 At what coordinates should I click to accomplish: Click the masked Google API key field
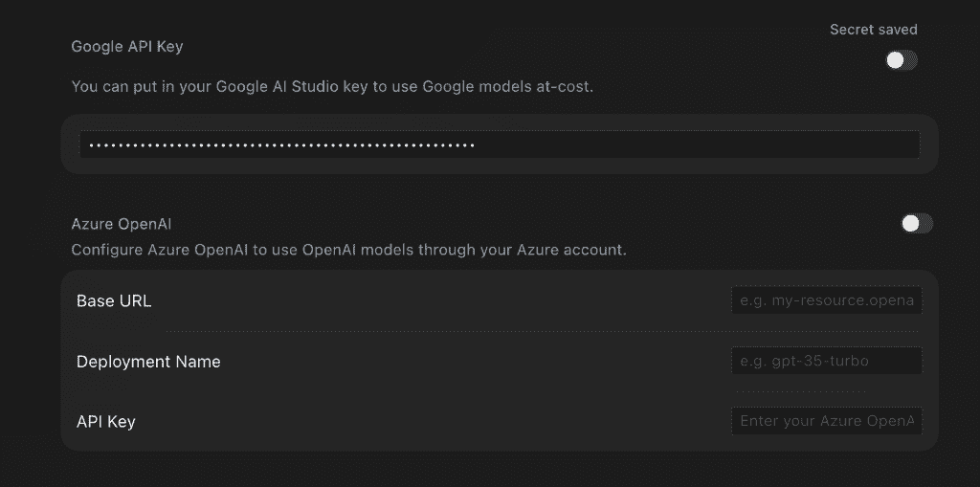(500, 144)
